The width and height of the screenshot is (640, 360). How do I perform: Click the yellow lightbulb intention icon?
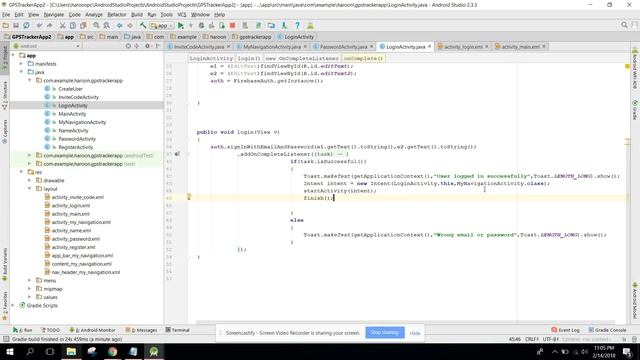click(x=189, y=197)
